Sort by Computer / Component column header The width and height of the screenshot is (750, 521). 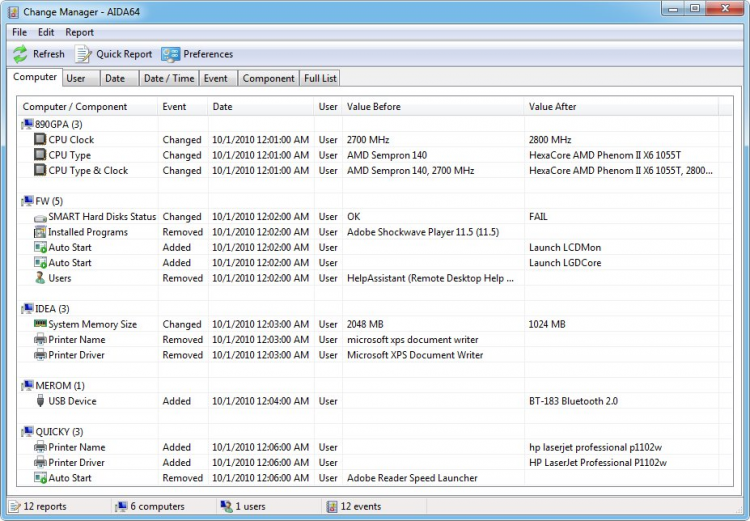(x=88, y=107)
